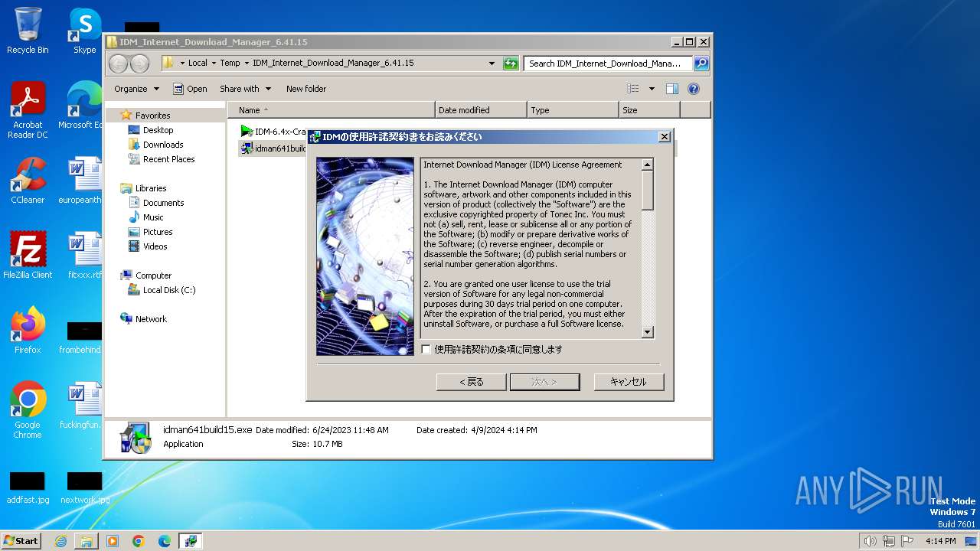Image resolution: width=980 pixels, height=551 pixels.
Task: Click Microsoft Edge in the taskbar
Action: coord(165,541)
